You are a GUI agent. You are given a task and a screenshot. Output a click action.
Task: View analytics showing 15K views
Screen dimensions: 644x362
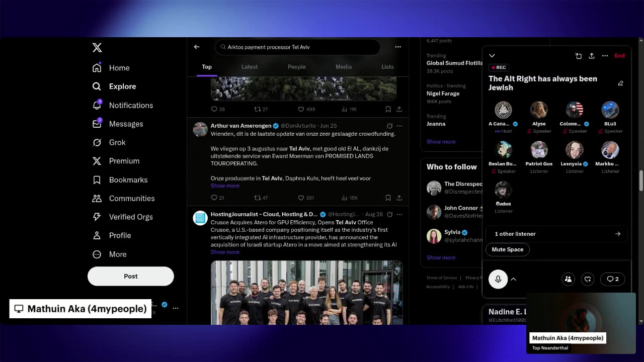[x=349, y=198]
